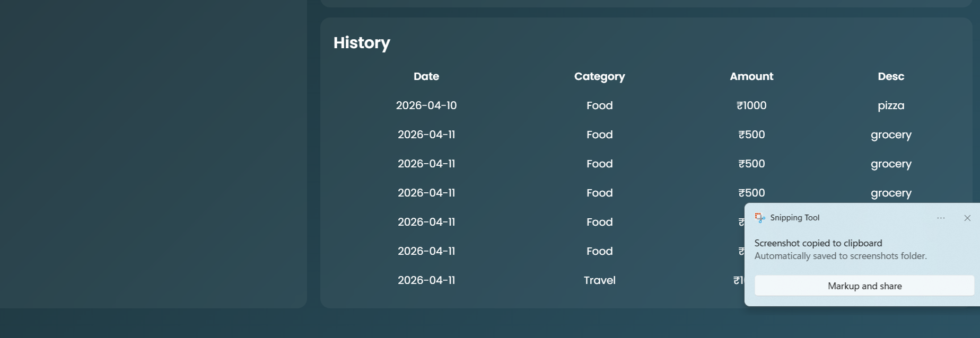Click the Snipping Tool app icon
980x338 pixels.
(x=760, y=218)
